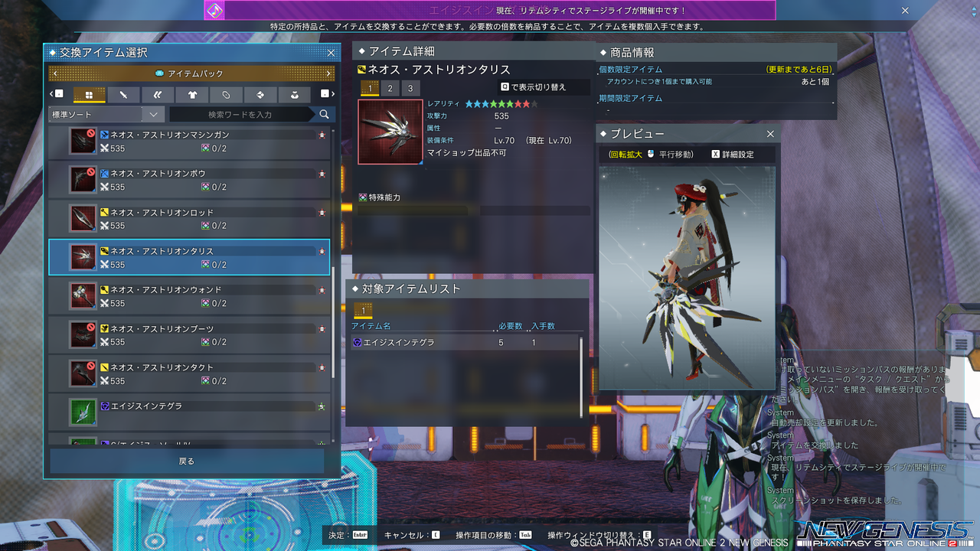Image resolution: width=980 pixels, height=551 pixels.
Task: Go to previous category with left tab arrow
Action: (57, 94)
